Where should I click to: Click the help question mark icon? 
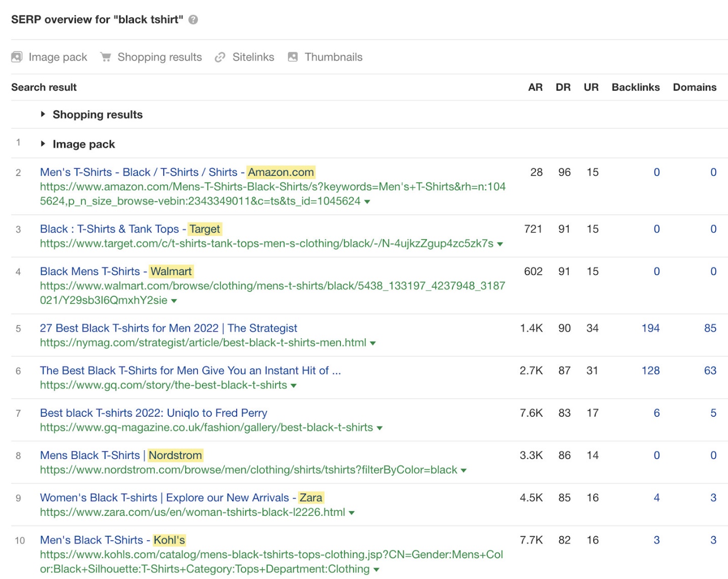(193, 20)
